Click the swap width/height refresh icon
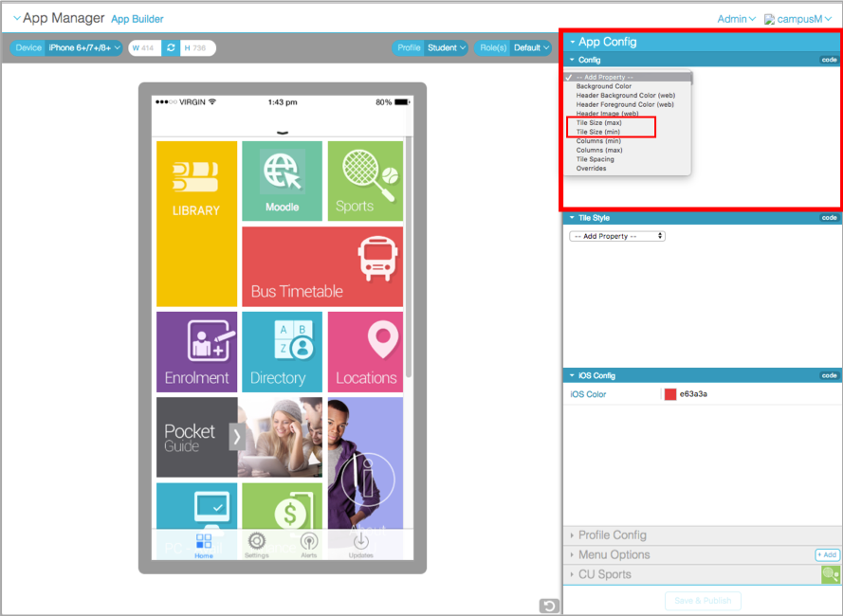The height and width of the screenshot is (616, 843). [x=171, y=47]
